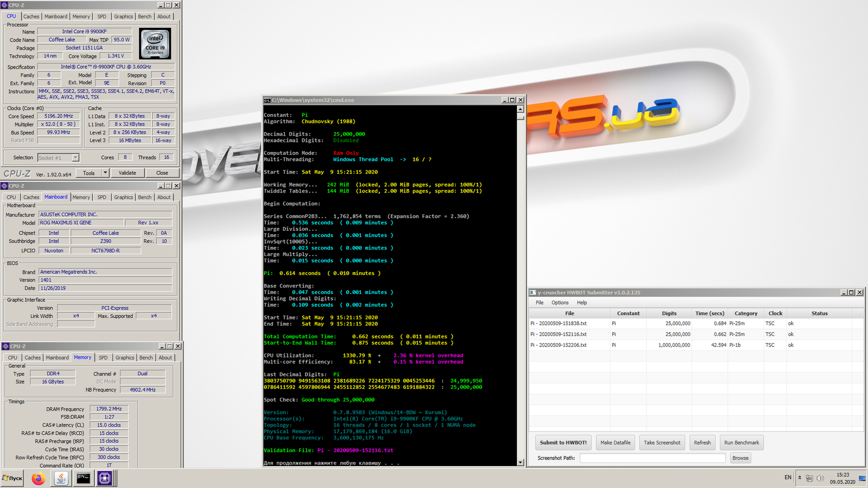Click the network connection tray icon
This screenshot has height=488, width=868.
(809, 478)
